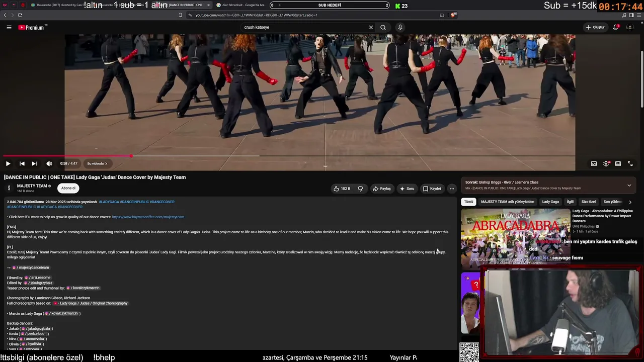Open the three-dot more actions menu
Viewport: 644px width, 362px height.
point(452,189)
